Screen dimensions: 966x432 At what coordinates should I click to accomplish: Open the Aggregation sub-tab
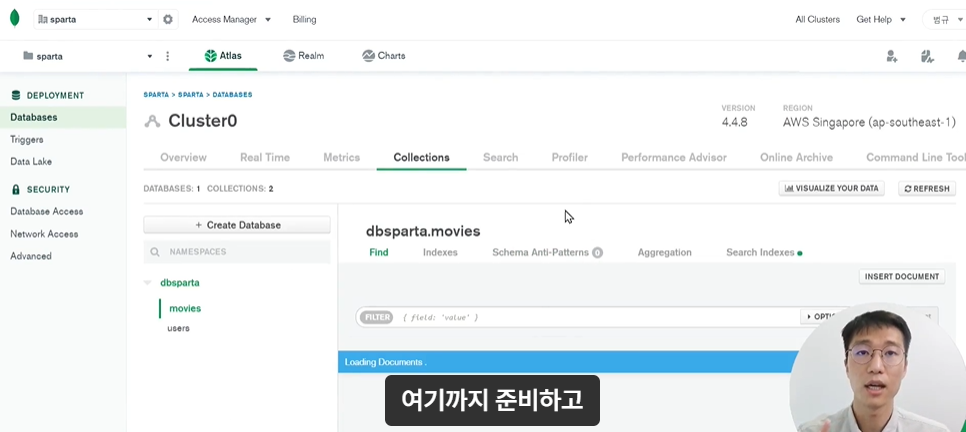[x=664, y=252]
